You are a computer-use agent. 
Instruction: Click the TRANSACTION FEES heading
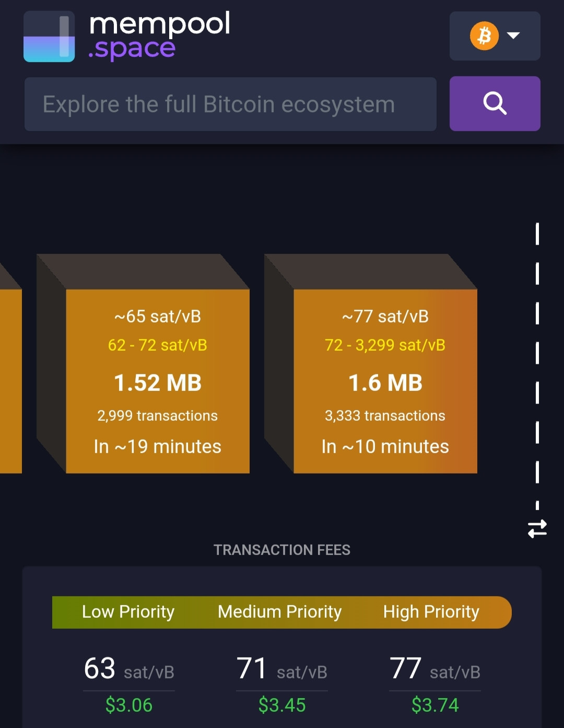pos(282,550)
